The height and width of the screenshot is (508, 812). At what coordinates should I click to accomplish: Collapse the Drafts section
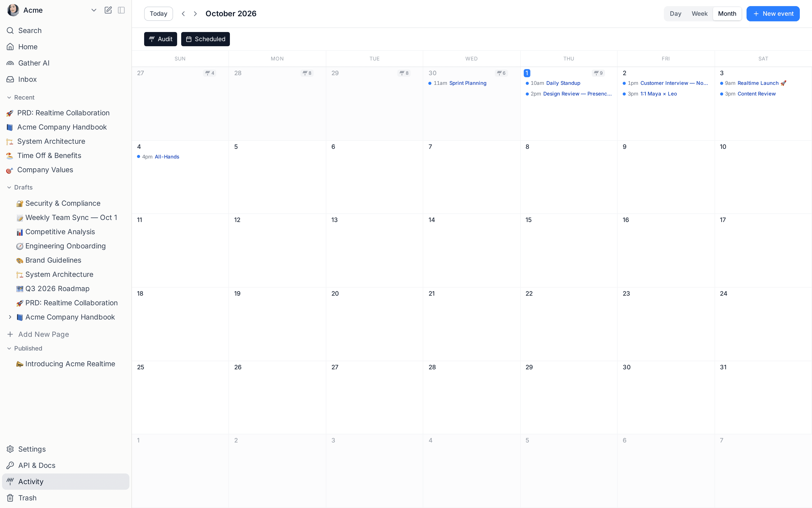coord(9,187)
